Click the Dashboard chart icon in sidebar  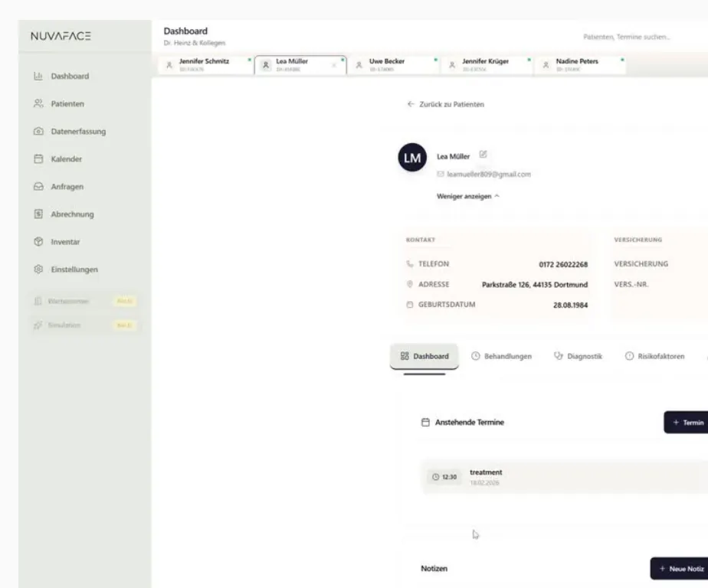pyautogui.click(x=38, y=77)
